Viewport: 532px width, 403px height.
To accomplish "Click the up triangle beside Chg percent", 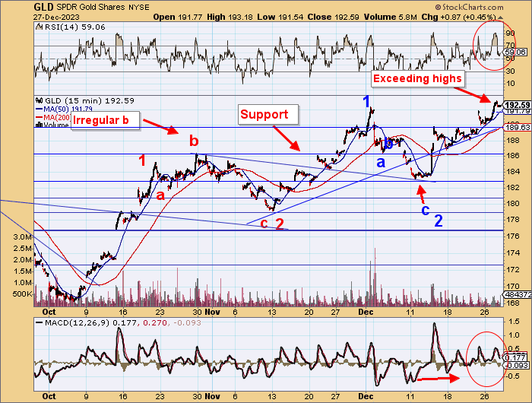I will pos(501,17).
